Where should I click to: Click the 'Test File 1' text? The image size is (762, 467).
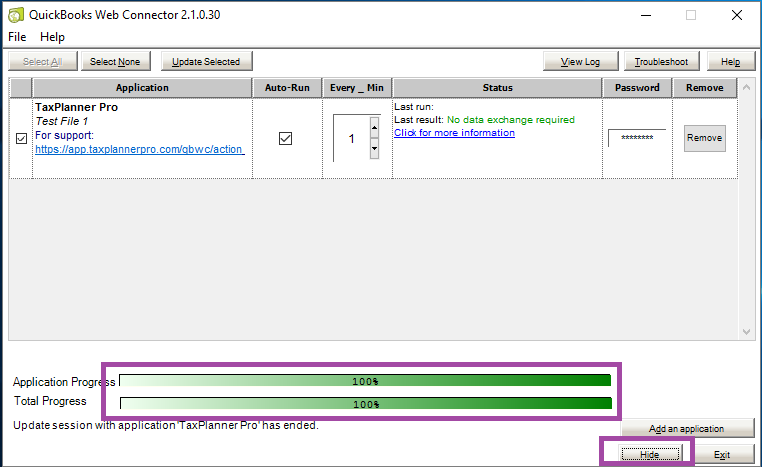point(62,121)
